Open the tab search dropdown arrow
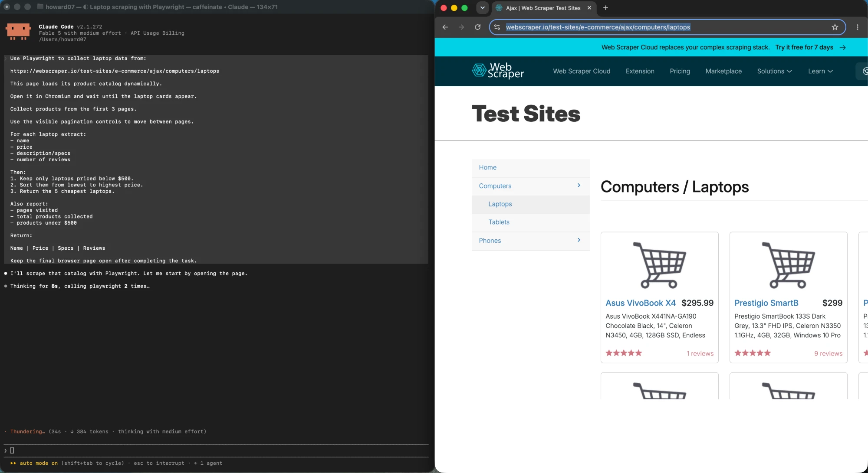The image size is (868, 473). 482,8
